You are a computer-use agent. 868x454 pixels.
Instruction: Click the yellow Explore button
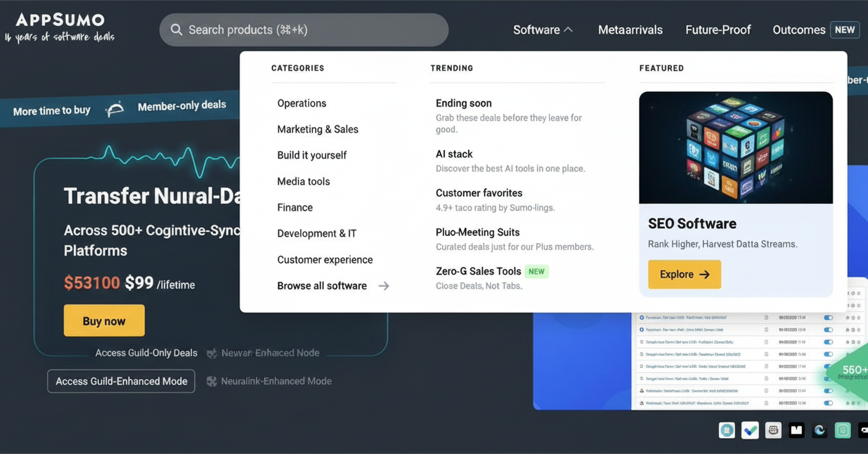[x=684, y=274]
